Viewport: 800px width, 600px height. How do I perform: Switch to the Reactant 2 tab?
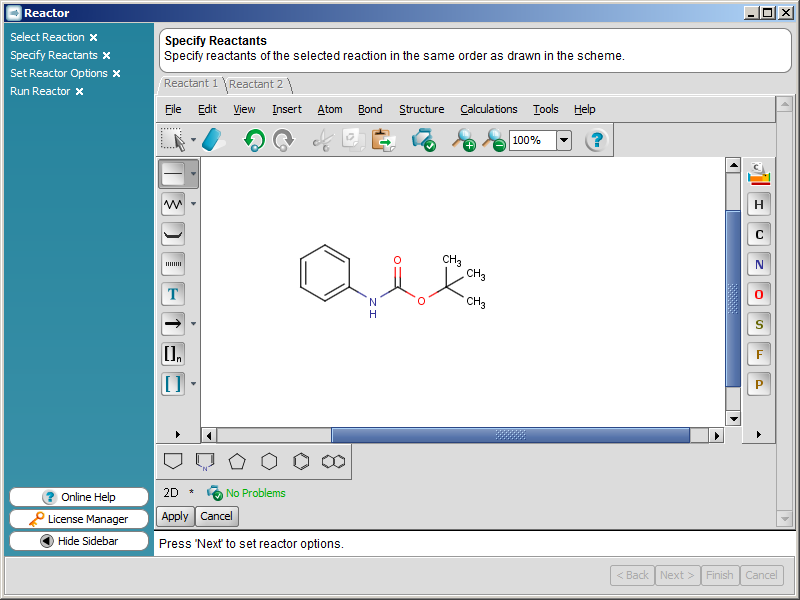[x=256, y=84]
